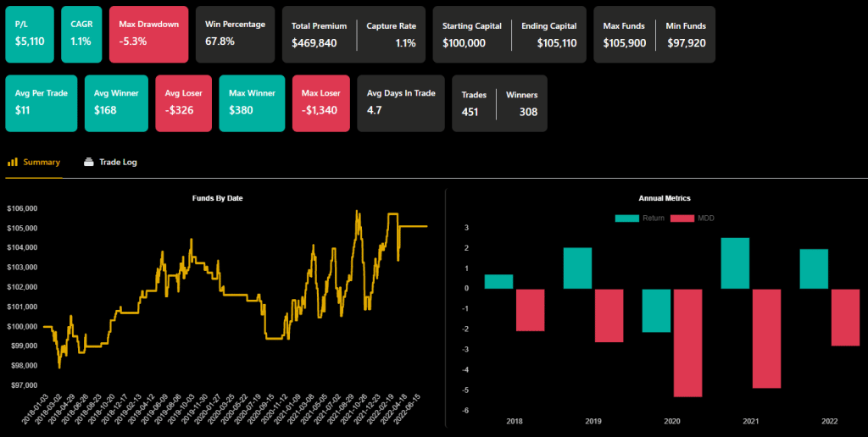Viewport: 868px width, 437px height.
Task: Switch to the Trade Log tab
Action: click(x=117, y=162)
